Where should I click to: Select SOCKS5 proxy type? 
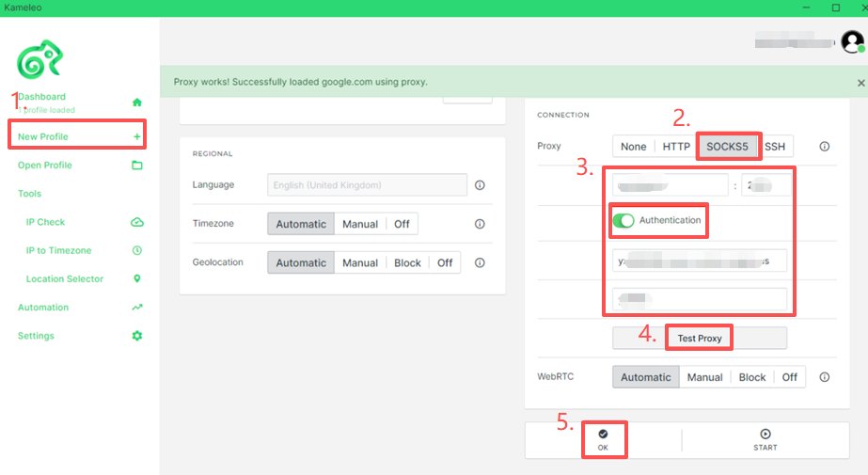[x=728, y=147]
